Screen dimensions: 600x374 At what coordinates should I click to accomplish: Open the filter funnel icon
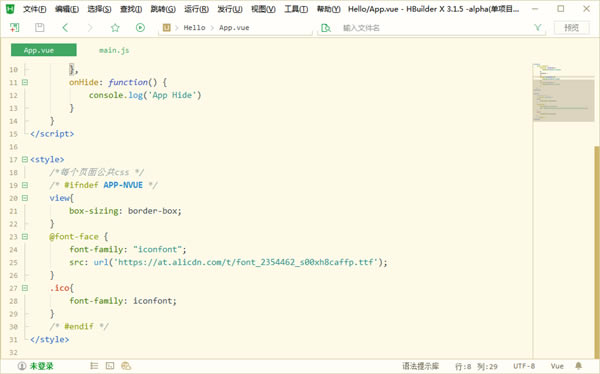coord(538,28)
